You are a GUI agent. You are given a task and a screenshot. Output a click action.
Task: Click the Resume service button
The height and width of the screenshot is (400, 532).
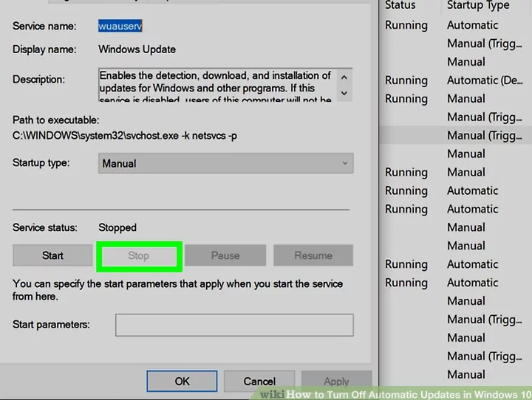[x=313, y=255]
